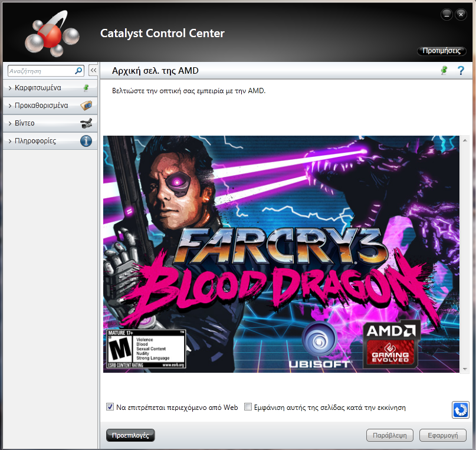476x450 pixels.
Task: Click the camcorder icon beside Βίντεο
Action: click(86, 123)
